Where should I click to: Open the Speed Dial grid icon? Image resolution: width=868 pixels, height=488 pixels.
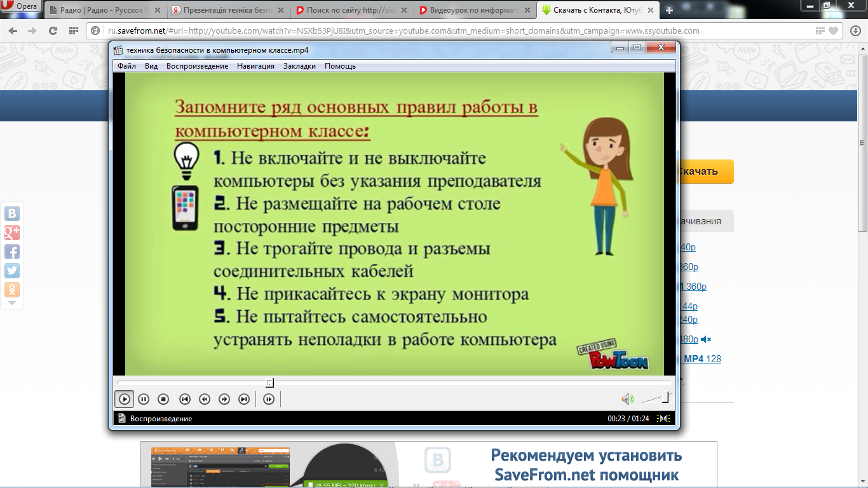[x=74, y=30]
